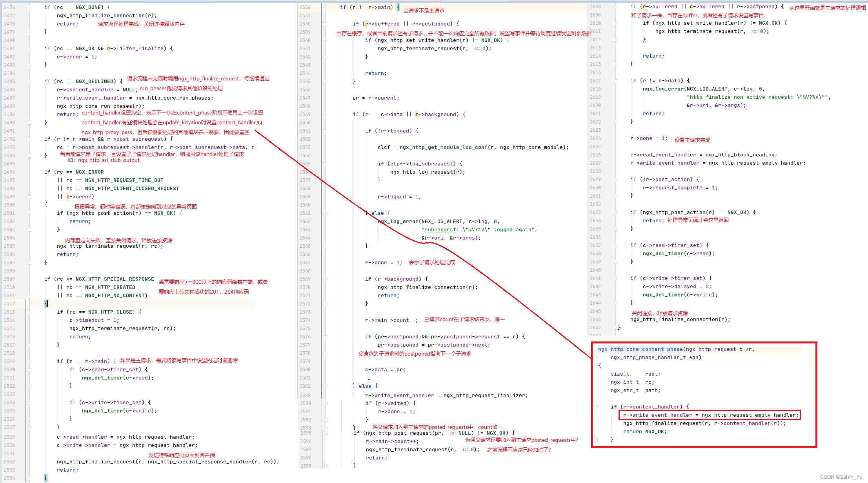Click the 'pr = r->parent;' statement
Screen dimensions: 868x483
click(x=376, y=98)
